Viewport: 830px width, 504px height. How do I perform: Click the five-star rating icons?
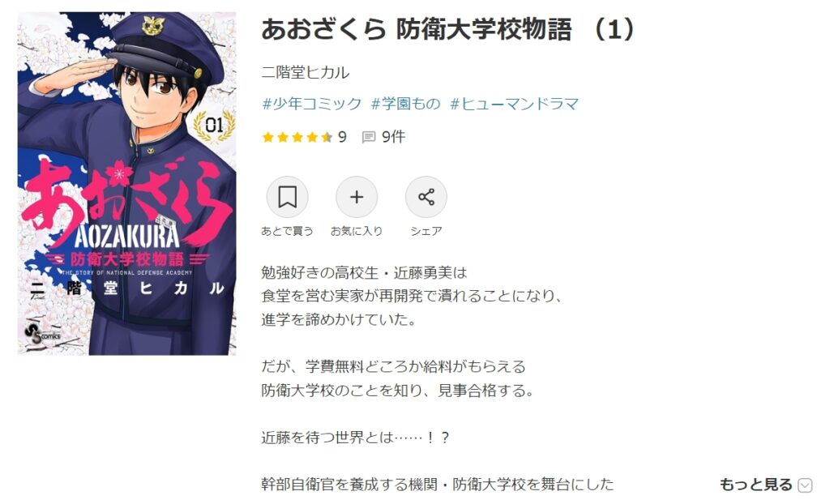pos(297,138)
